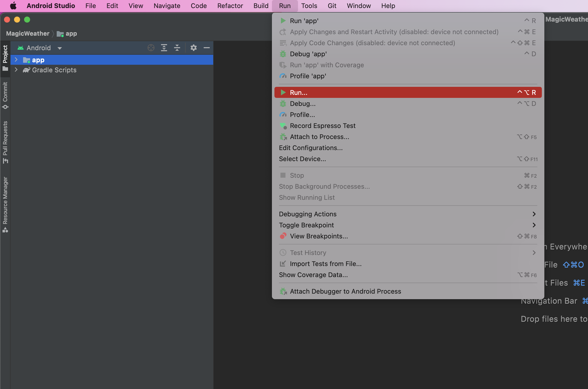Open the Pull Requests tool window

pos(5,142)
